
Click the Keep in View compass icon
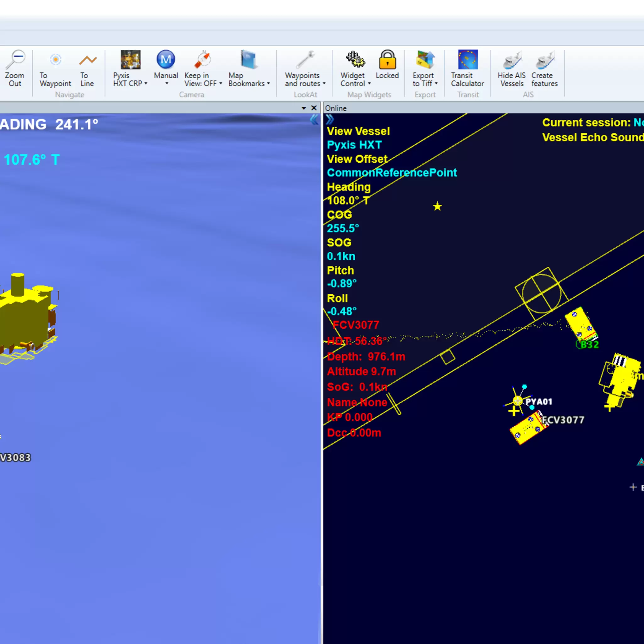click(203, 60)
